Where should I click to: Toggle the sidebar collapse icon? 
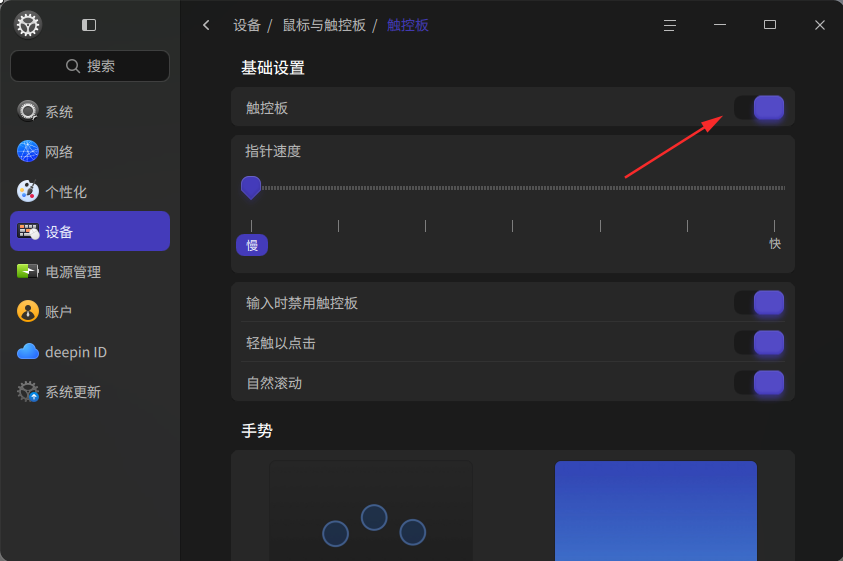[89, 25]
